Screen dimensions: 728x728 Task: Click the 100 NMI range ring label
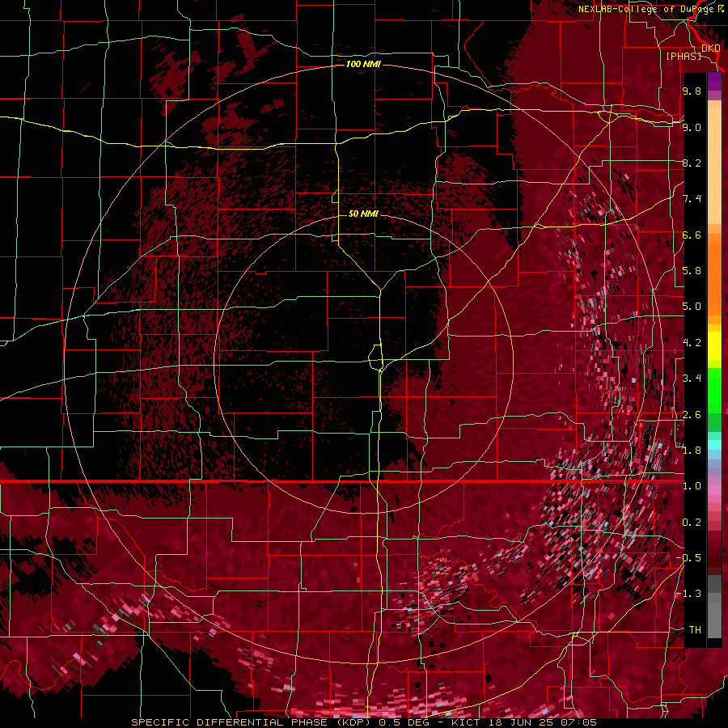point(363,64)
